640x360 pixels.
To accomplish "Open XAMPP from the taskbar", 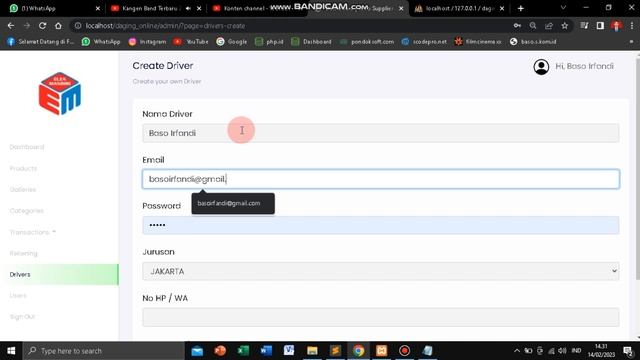I will tap(382, 351).
